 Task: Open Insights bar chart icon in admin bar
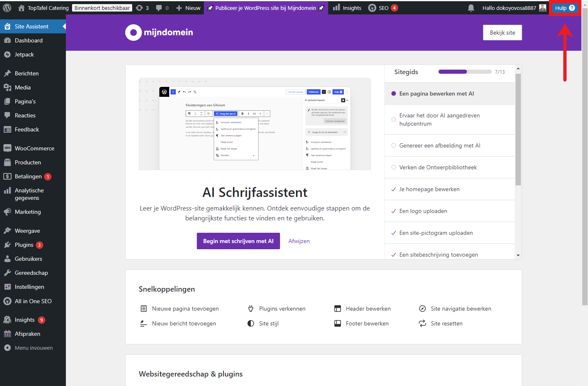[336, 8]
